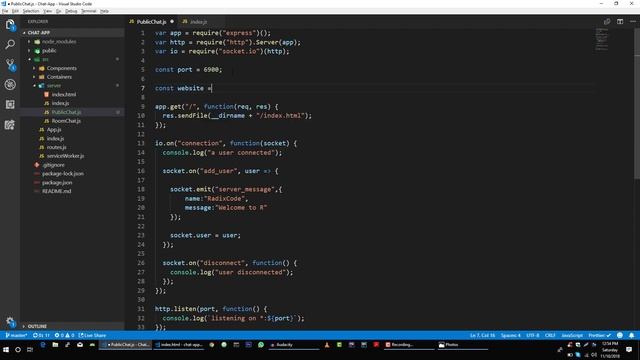Open the editor More Actions ellipsis
This screenshot has height=360, width=640.
[x=633, y=21]
